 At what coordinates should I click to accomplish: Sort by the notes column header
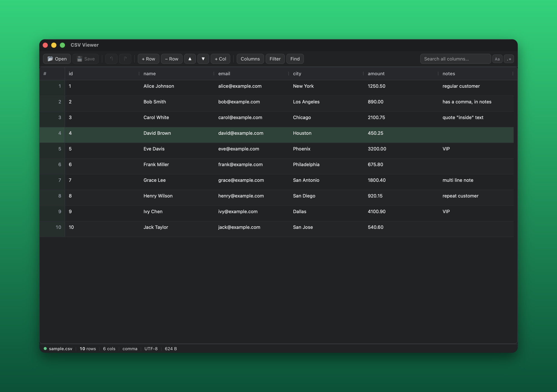coord(476,73)
